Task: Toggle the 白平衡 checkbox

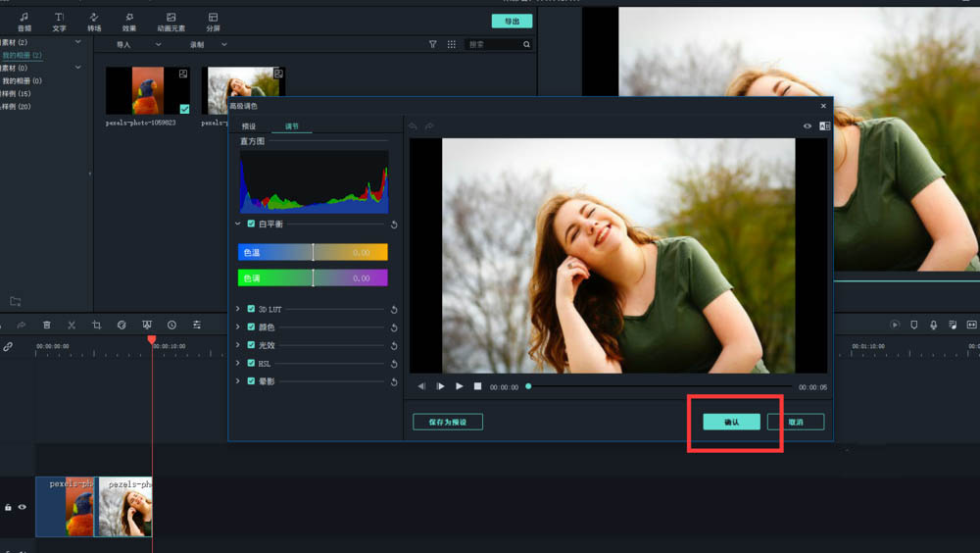Action: [x=251, y=224]
